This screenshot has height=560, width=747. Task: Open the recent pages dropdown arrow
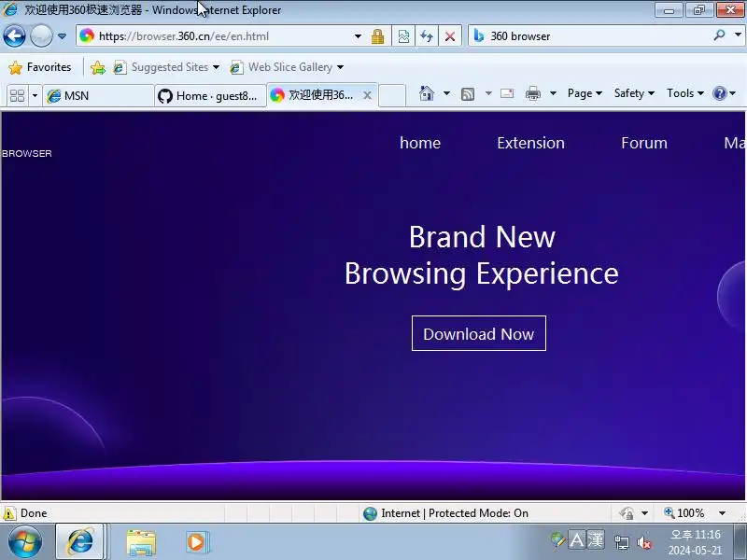coord(62,36)
